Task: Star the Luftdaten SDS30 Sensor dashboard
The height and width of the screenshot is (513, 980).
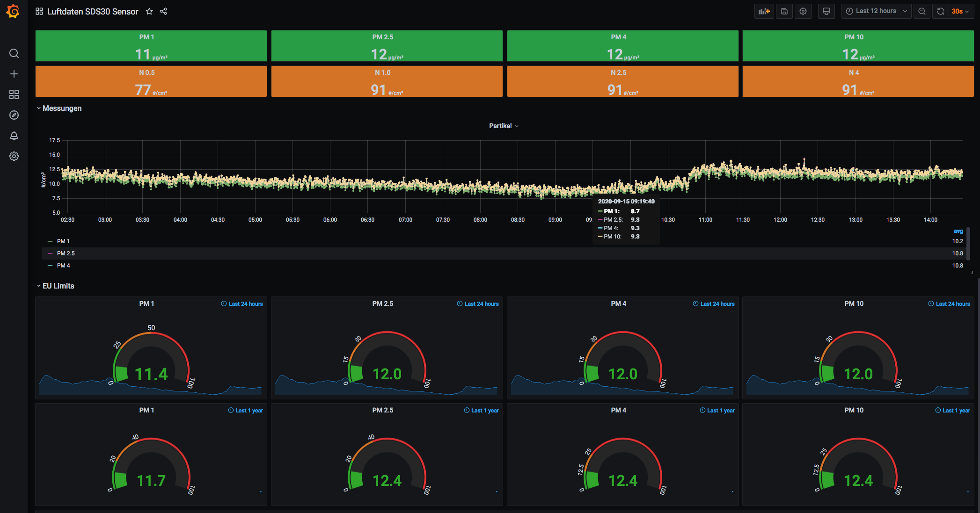Action: pyautogui.click(x=149, y=11)
